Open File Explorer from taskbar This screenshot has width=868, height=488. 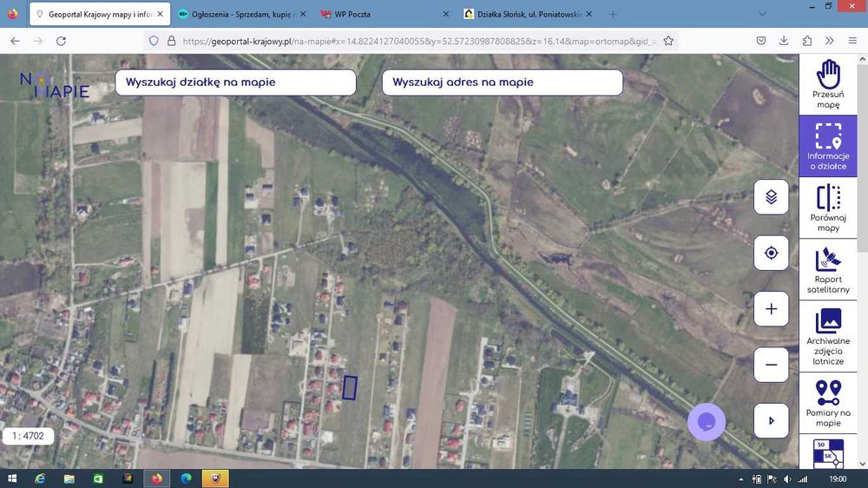(69, 478)
